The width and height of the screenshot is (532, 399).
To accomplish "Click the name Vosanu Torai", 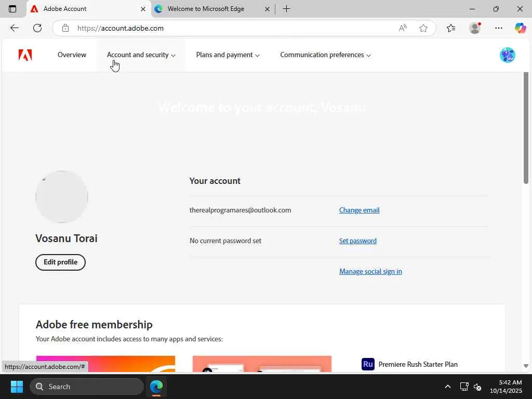I will coord(66,238).
